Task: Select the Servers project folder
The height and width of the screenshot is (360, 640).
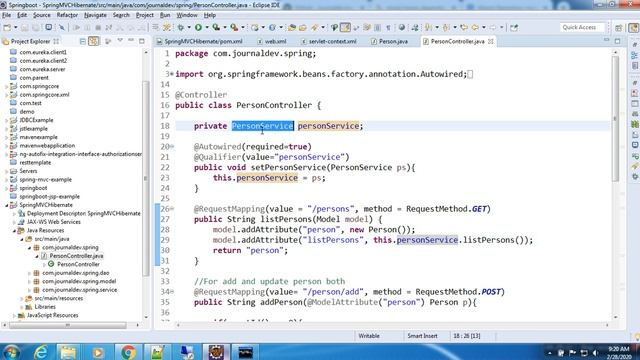Action: coord(28,171)
